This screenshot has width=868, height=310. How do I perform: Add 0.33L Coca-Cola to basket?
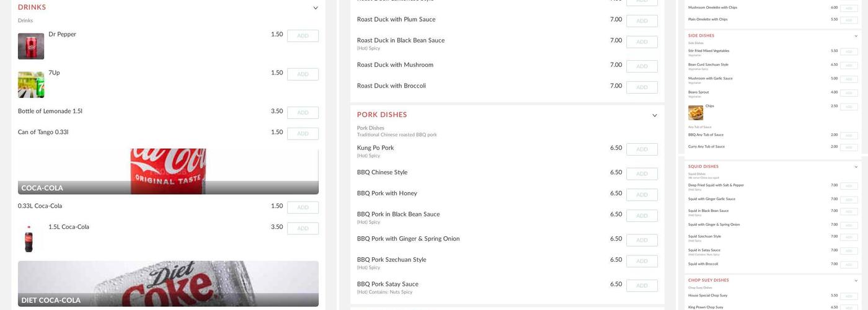point(303,208)
